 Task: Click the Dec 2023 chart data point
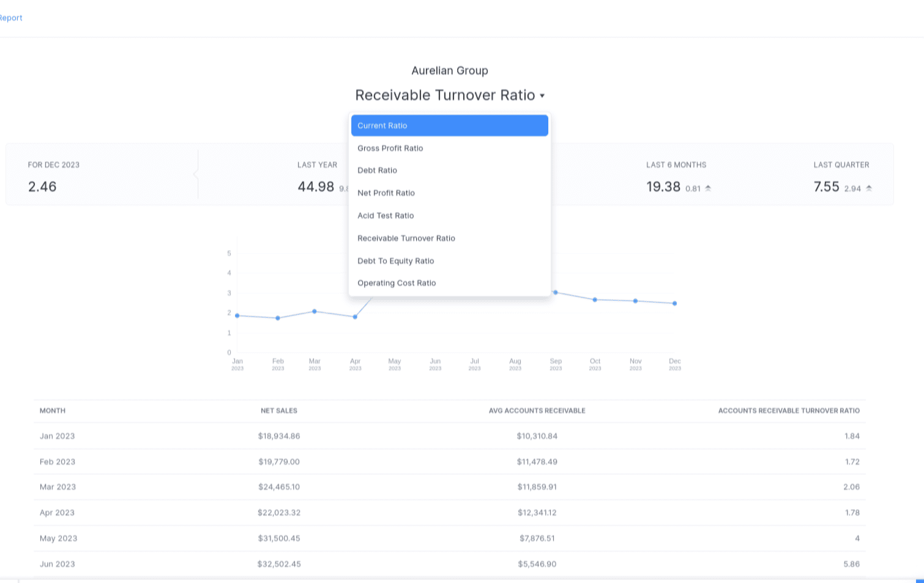click(x=675, y=303)
